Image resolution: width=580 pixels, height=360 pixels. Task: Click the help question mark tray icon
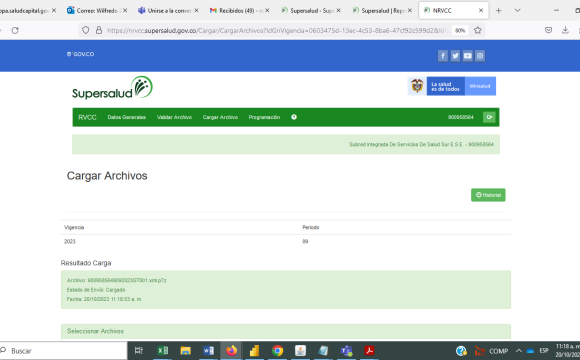pyautogui.click(x=461, y=351)
